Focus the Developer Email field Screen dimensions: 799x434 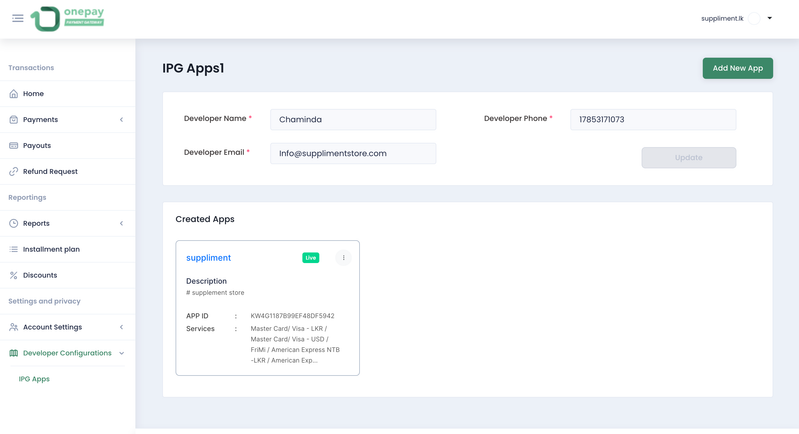click(x=353, y=153)
